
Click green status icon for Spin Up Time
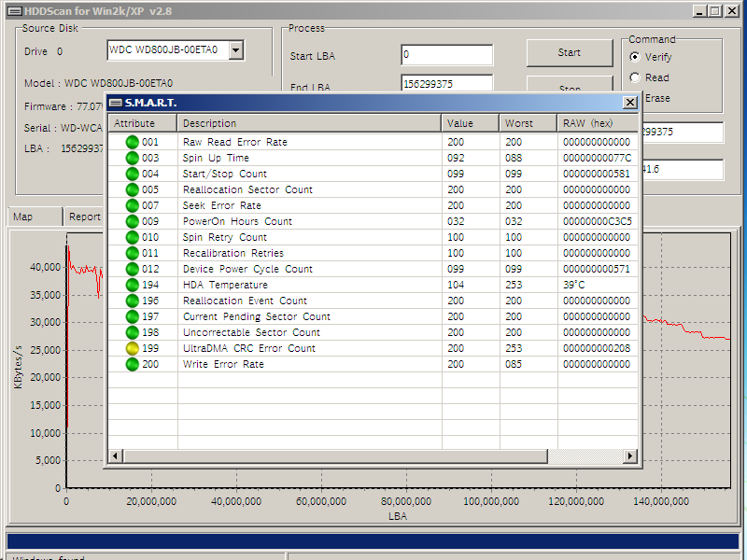(133, 158)
